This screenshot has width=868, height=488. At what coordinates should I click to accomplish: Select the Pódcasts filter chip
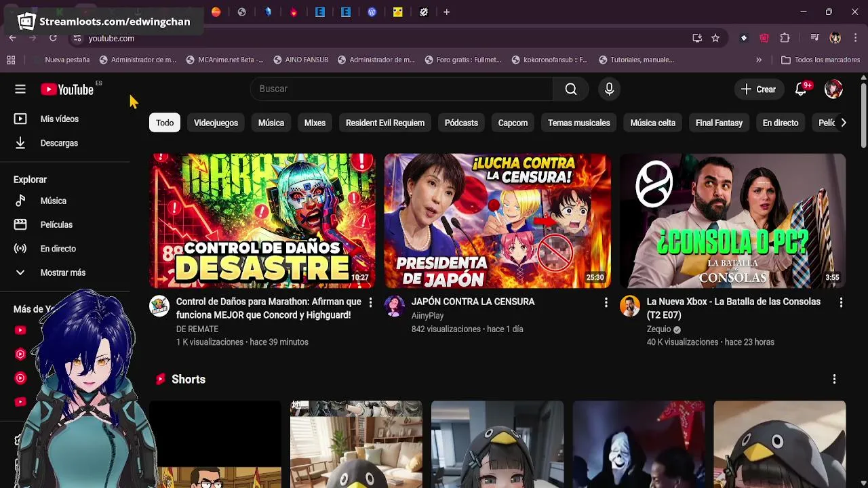[x=461, y=123]
